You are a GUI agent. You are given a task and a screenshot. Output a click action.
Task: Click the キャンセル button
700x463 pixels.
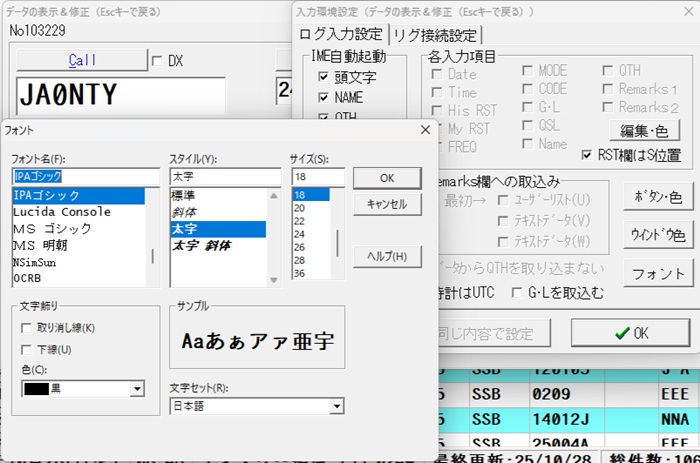[387, 204]
